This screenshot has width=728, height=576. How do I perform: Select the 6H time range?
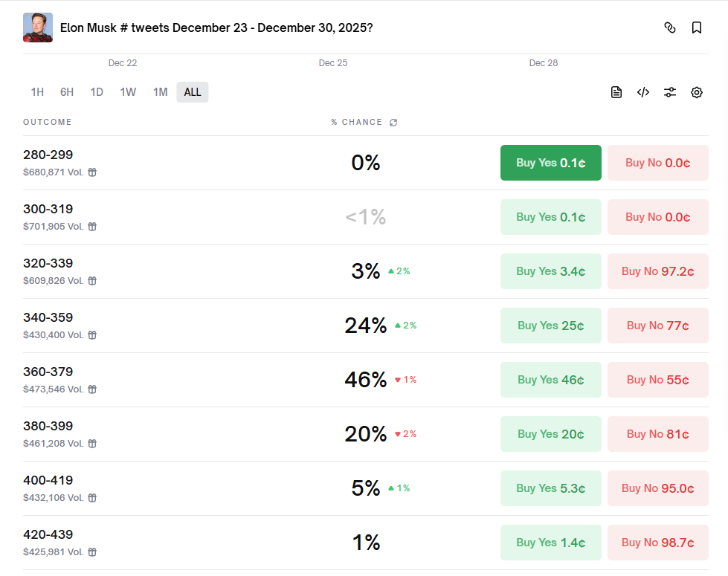coord(66,91)
